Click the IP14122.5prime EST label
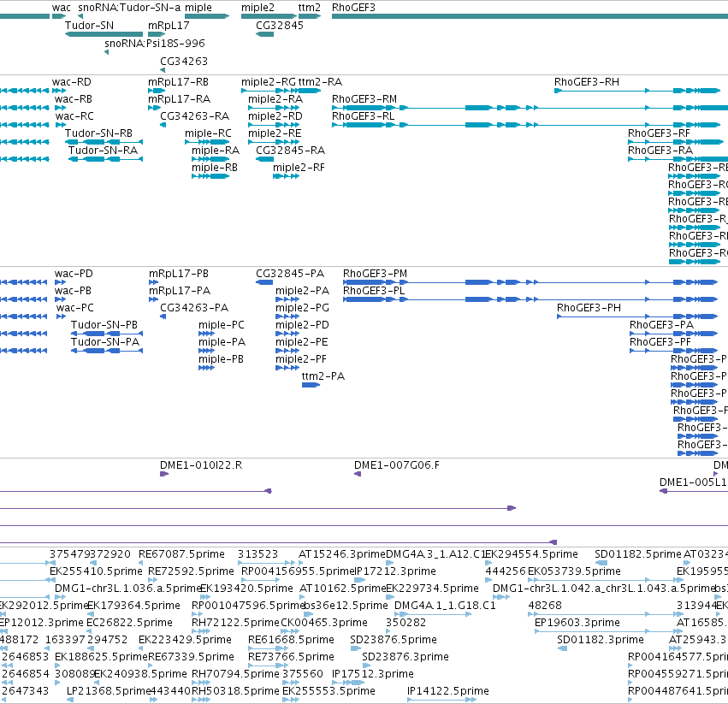This screenshot has width=728, height=704. pos(448,691)
